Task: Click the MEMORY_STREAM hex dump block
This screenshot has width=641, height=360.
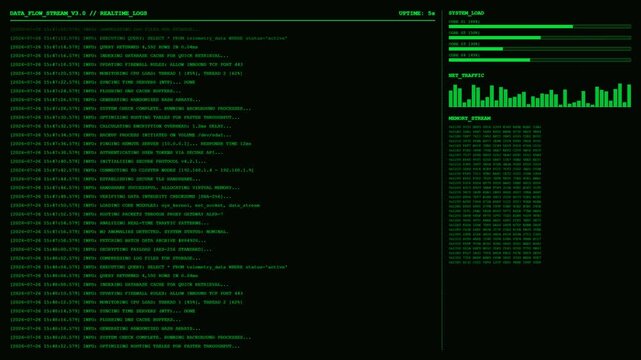Action: click(495, 195)
